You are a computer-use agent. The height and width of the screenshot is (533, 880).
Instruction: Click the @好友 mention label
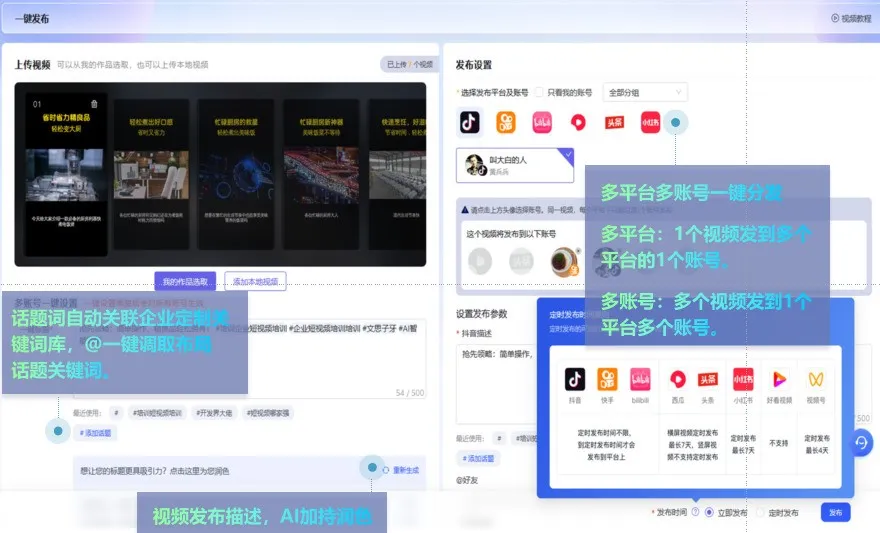(x=467, y=480)
